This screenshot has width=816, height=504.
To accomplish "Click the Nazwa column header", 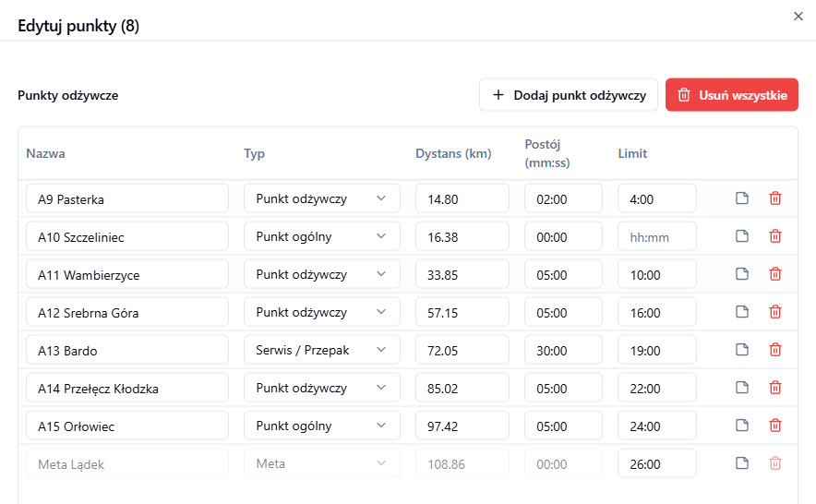I will (x=46, y=153).
